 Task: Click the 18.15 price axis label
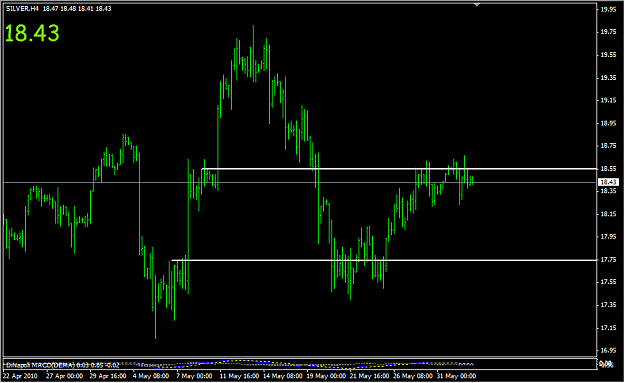point(608,214)
